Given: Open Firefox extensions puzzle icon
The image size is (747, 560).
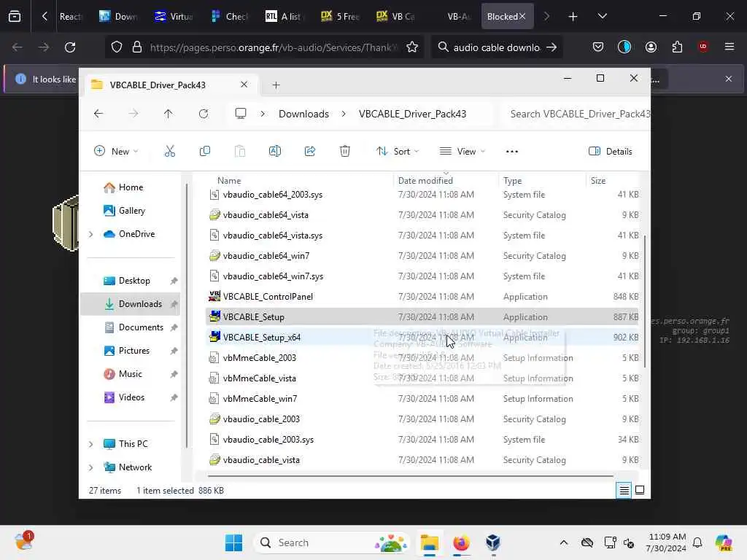Looking at the screenshot, I should pyautogui.click(x=677, y=47).
